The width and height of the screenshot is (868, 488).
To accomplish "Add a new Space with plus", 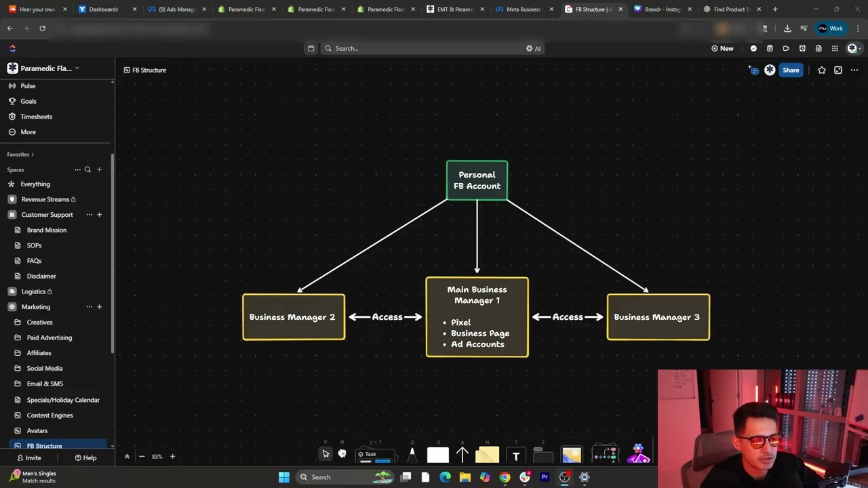I will point(99,169).
